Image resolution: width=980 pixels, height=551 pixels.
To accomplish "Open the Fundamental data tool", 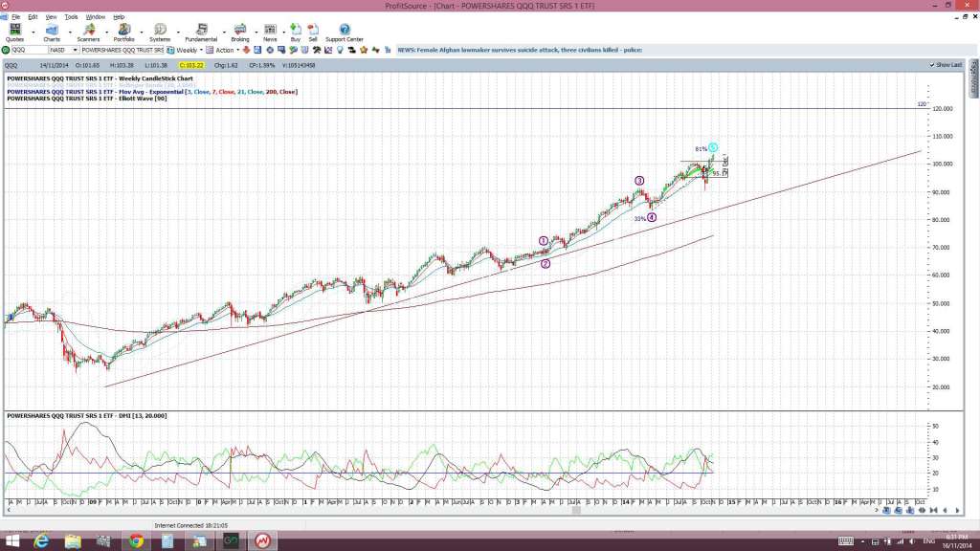I will point(201,33).
